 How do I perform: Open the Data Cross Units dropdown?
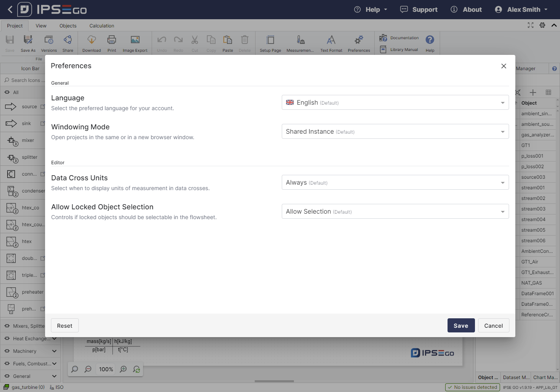[x=395, y=182]
